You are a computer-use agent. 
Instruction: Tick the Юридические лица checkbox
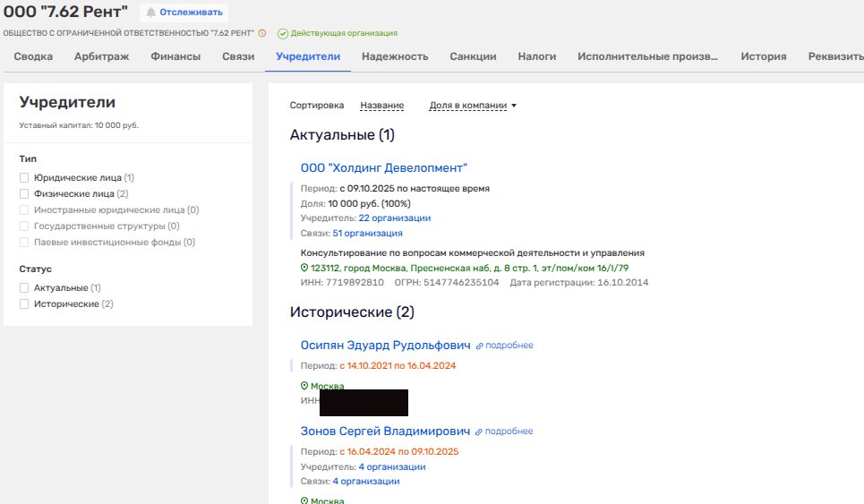(25, 178)
